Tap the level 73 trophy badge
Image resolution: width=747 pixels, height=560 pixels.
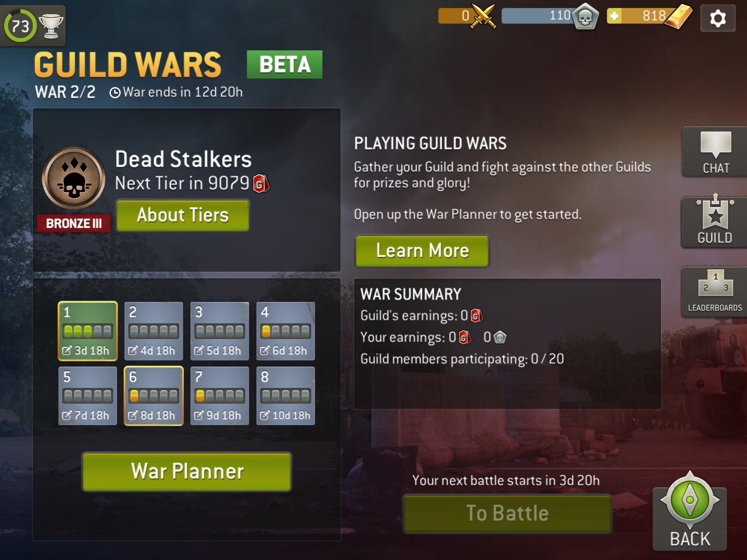[33, 26]
